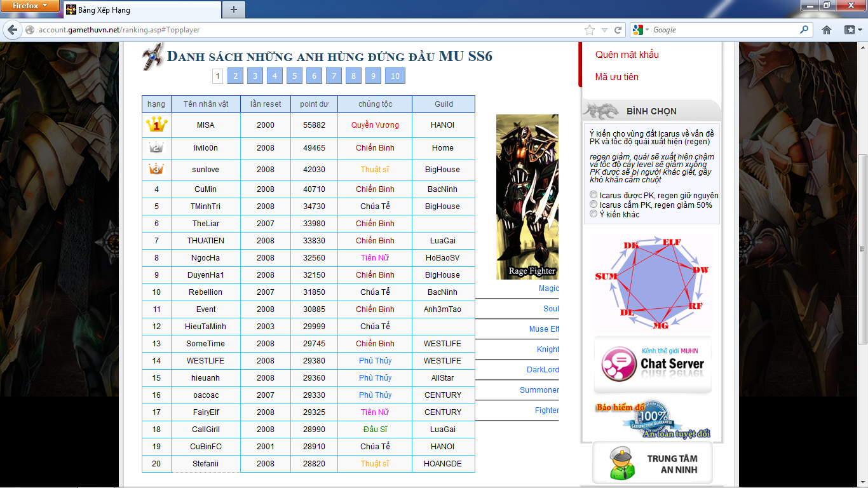Go to ranking page 3
This screenshot has height=488, width=868.
[255, 76]
